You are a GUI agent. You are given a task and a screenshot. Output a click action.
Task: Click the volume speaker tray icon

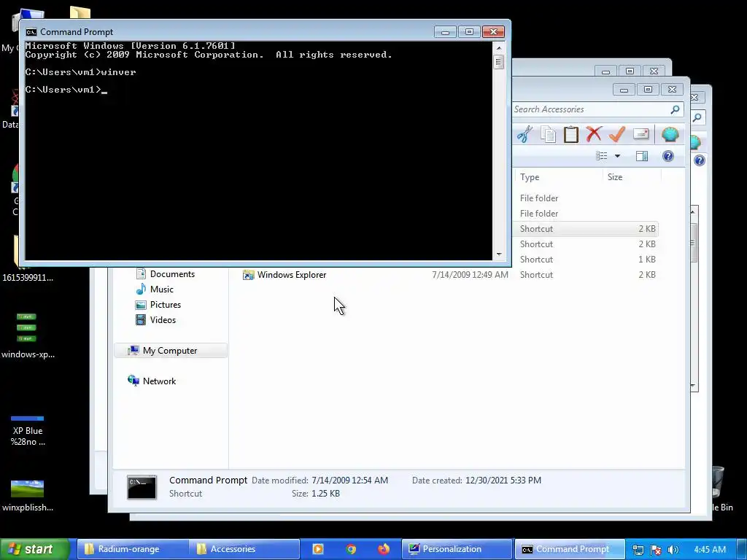click(673, 550)
